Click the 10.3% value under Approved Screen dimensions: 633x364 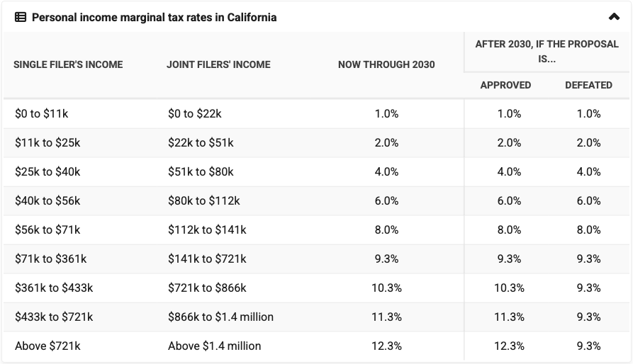pos(509,288)
